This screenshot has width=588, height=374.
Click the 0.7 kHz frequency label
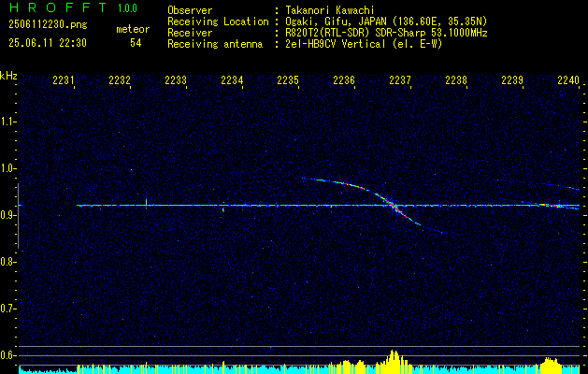7,309
